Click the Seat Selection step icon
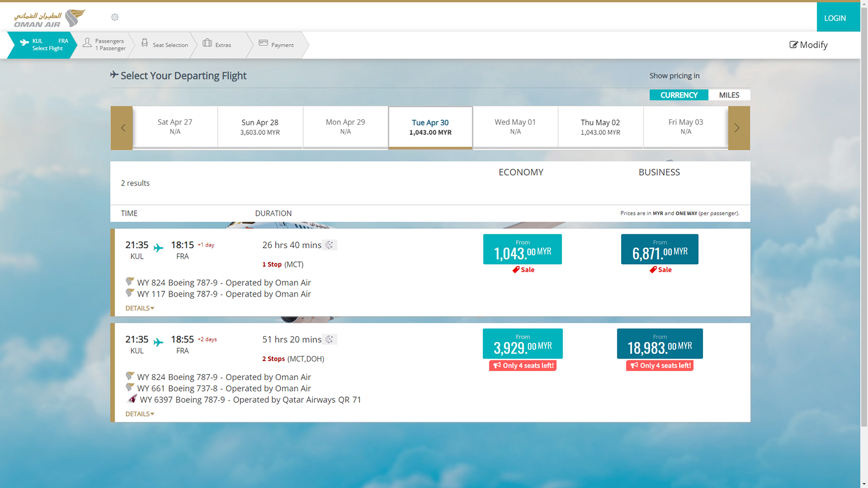This screenshot has width=868, height=488. (144, 43)
